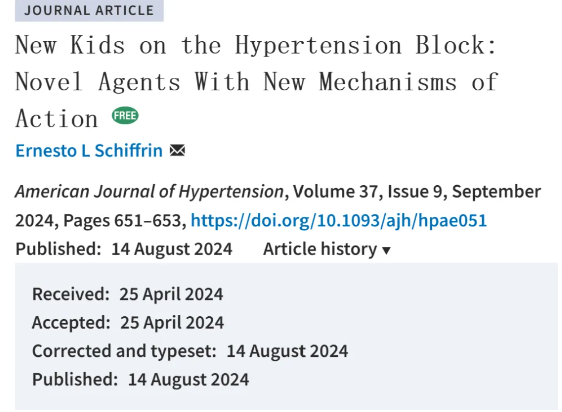
Task: Click the 'Published:' label above history panel
Action: (58, 249)
